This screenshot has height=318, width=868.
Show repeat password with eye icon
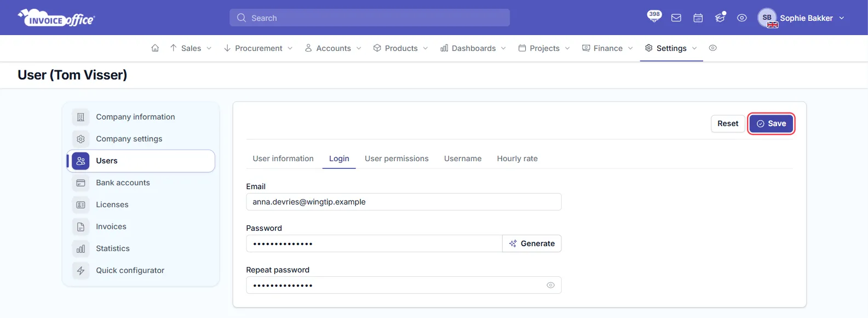[550, 285]
